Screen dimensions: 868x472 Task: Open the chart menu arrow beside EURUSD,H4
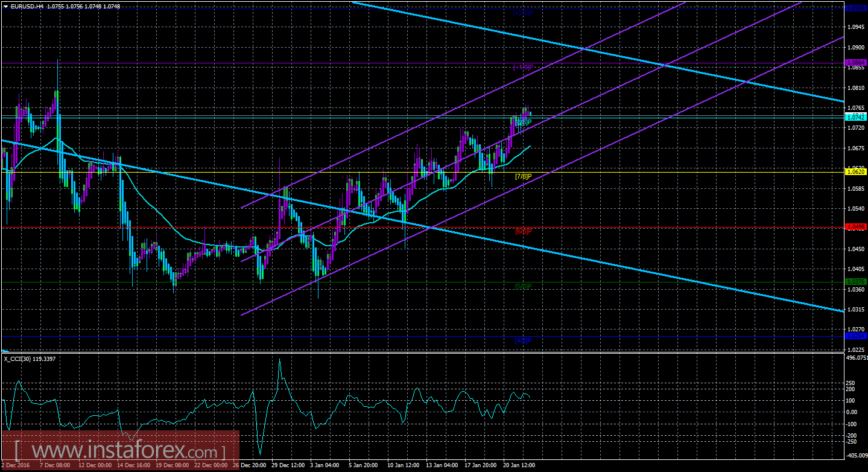[x=5, y=5]
